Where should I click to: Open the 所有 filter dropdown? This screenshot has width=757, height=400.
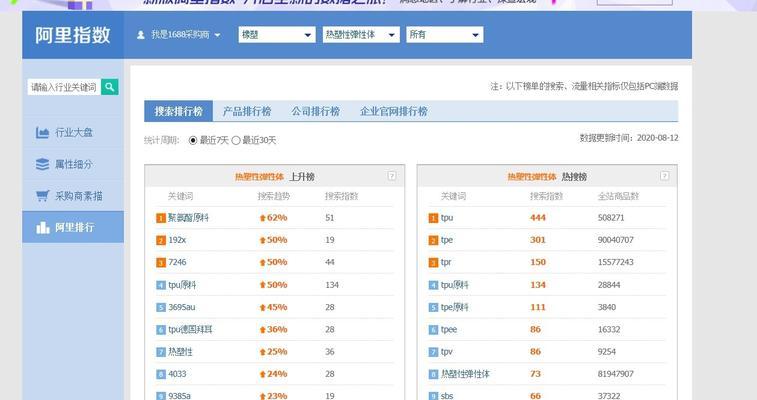(x=445, y=35)
